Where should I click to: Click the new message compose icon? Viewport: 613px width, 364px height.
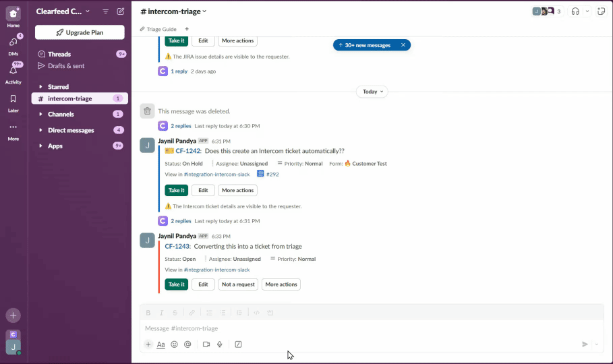coord(121,11)
